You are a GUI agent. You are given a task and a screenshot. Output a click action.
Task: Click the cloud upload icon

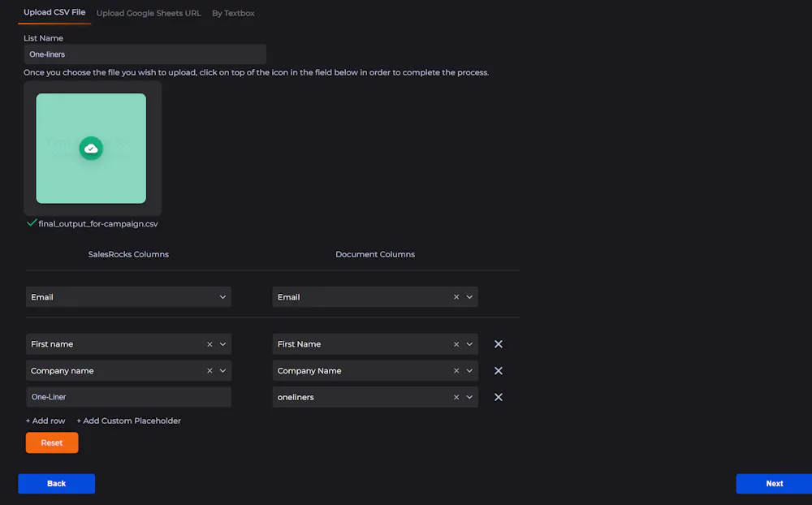[91, 148]
